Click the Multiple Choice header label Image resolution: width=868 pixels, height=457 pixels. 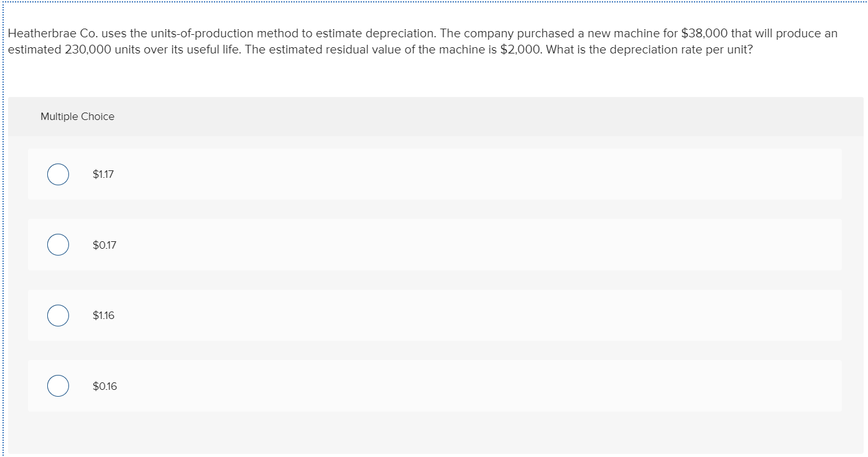point(77,116)
